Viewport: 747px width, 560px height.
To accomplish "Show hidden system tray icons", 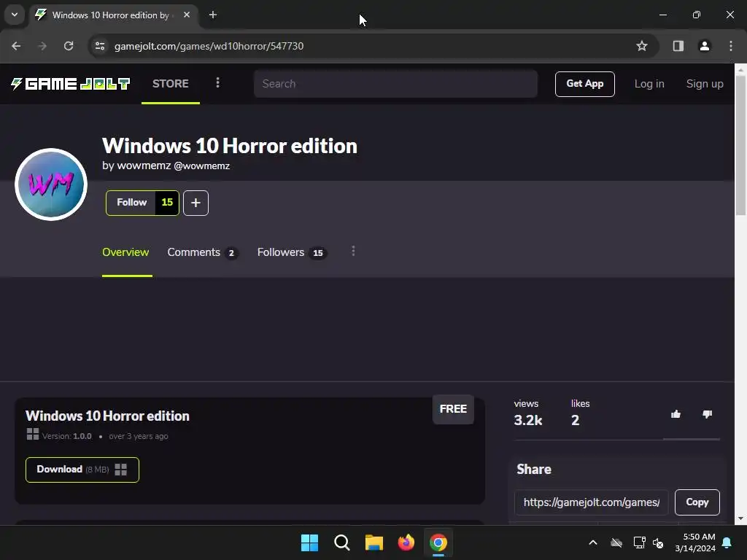I will [592, 542].
